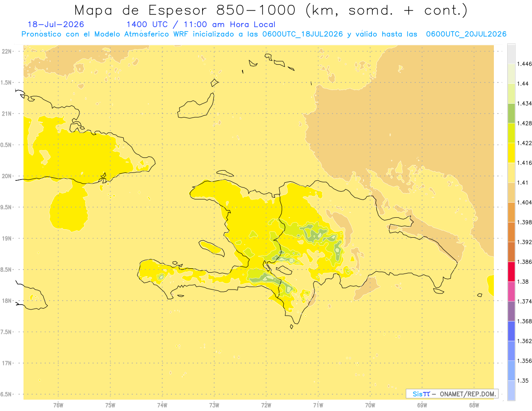Click the legend value '1.356'
The image size is (532, 411).
[x=524, y=361]
